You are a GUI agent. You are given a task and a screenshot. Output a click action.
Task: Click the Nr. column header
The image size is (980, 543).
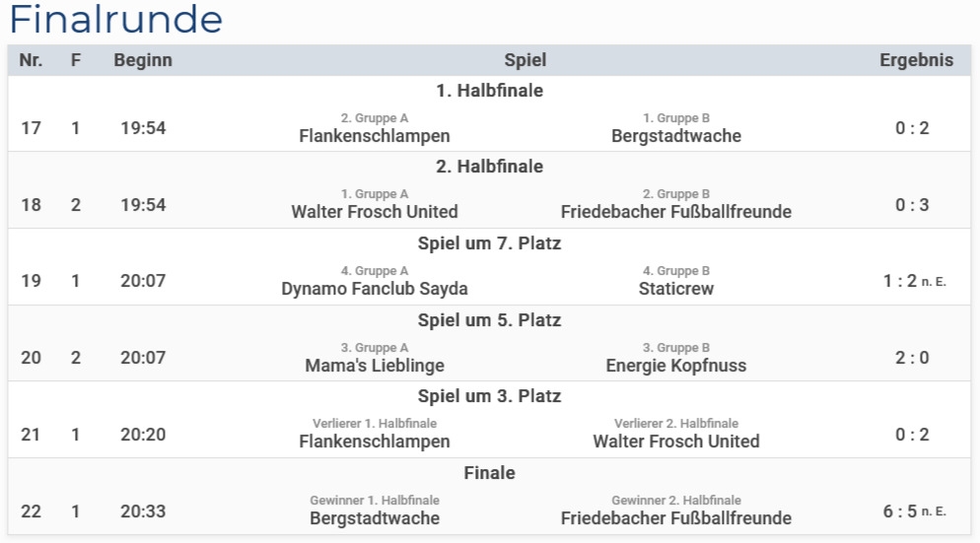[x=31, y=60]
